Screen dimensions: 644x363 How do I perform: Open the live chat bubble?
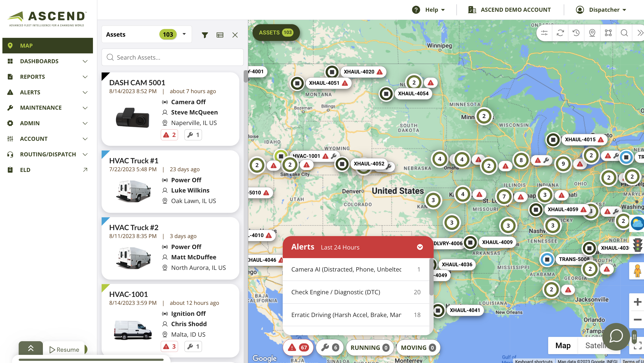tap(616, 336)
